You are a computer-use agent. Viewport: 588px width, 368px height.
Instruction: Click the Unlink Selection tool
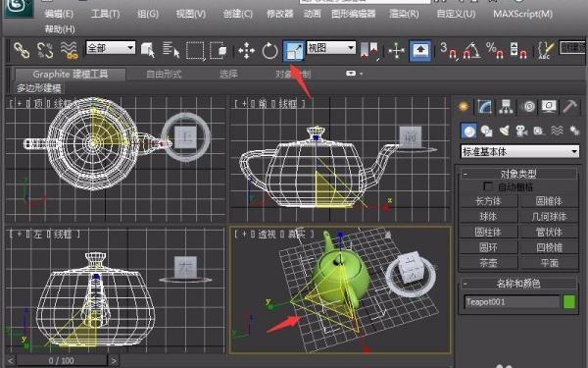coord(45,50)
